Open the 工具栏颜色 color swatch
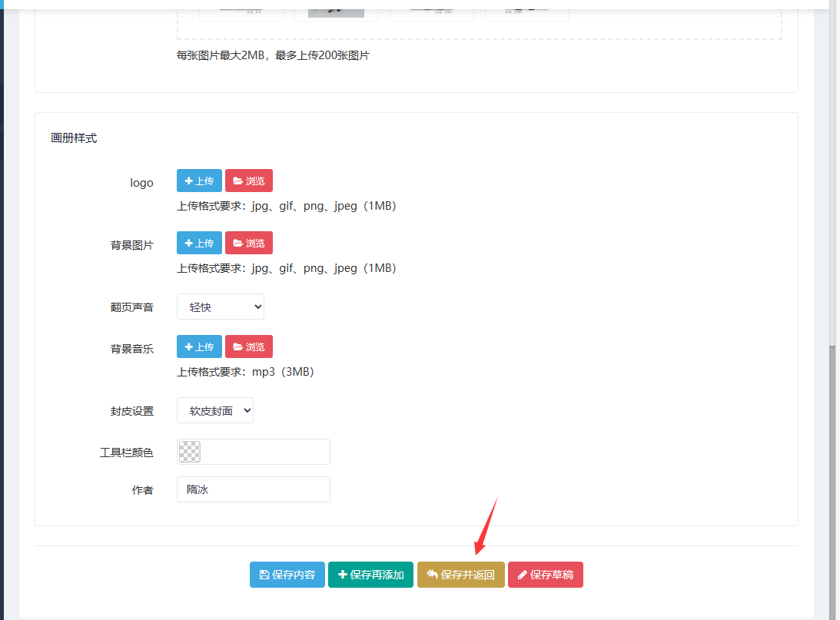The width and height of the screenshot is (840, 620). pyautogui.click(x=190, y=452)
